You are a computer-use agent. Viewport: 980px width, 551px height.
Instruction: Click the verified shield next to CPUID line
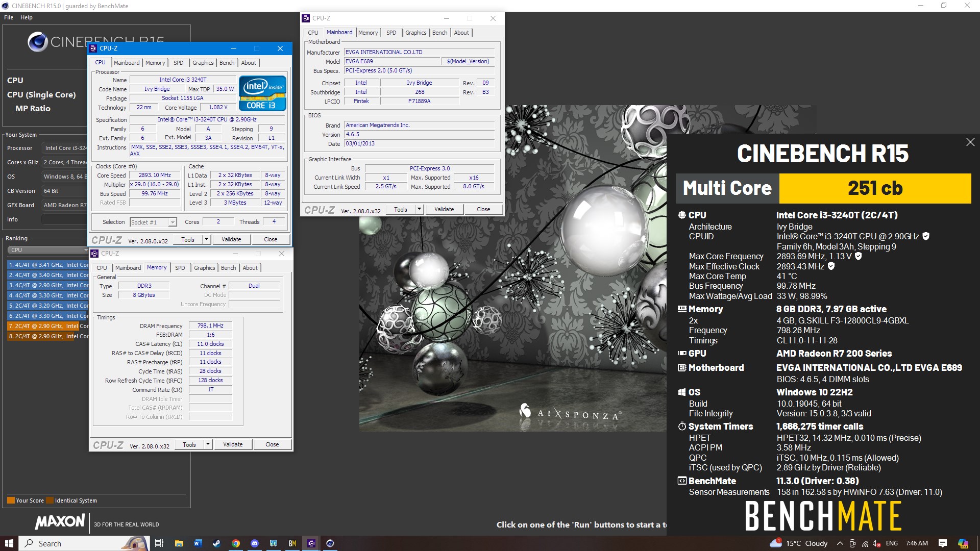click(x=926, y=236)
